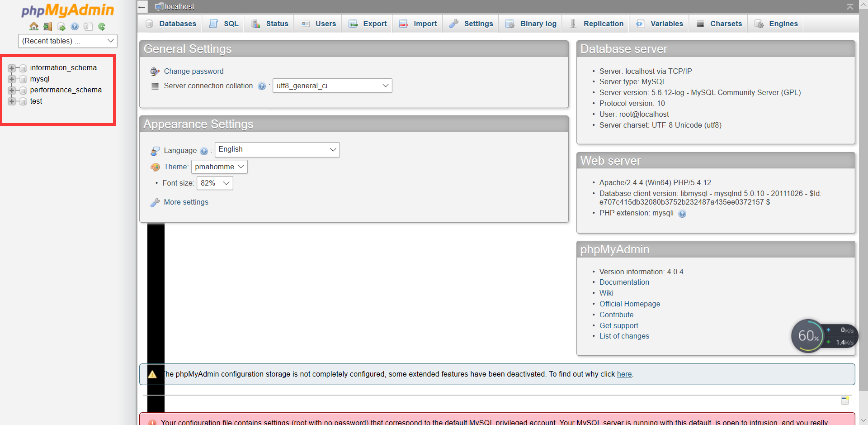Click the Contribute link
This screenshot has width=868, height=425.
616,315
